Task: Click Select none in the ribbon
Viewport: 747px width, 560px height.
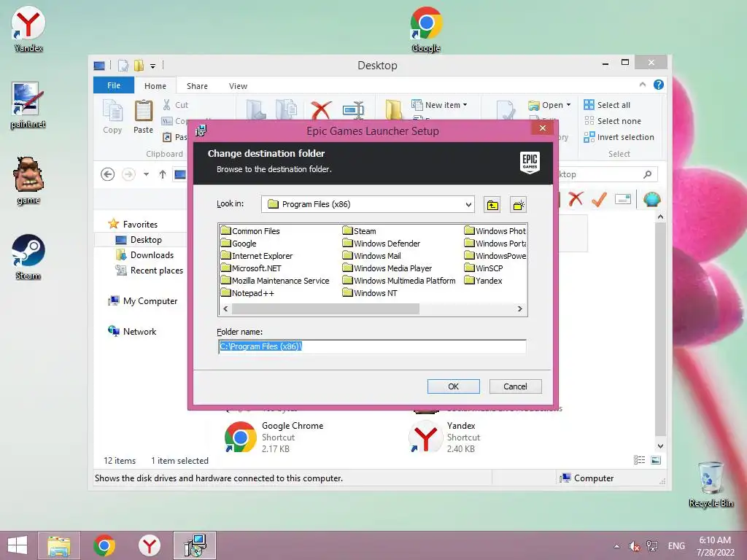Action: [613, 121]
